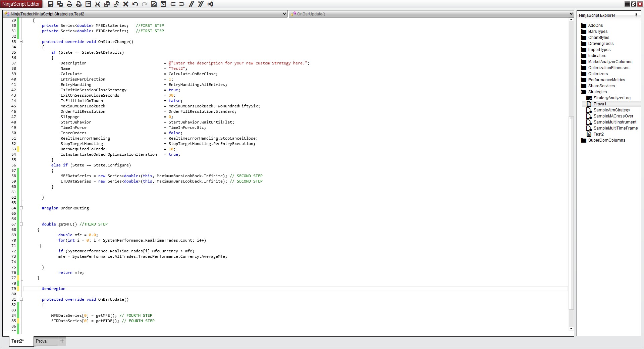644x349 pixels.
Task: Click the code snippet icon after Find
Action: coord(163,4)
